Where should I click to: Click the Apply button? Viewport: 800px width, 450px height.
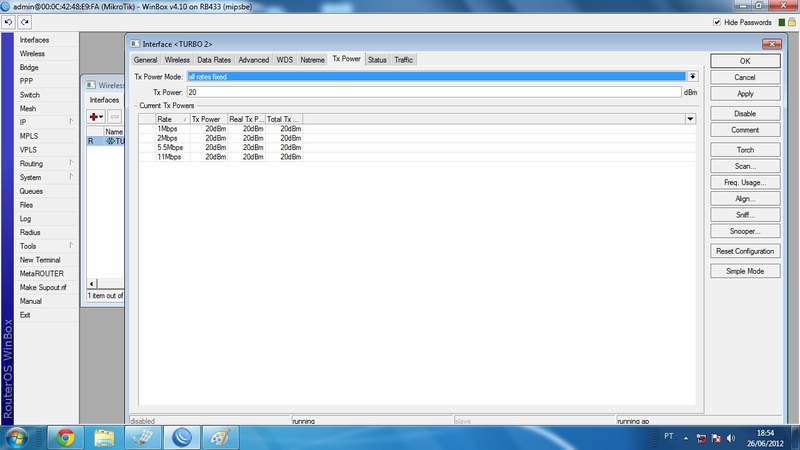pos(745,93)
